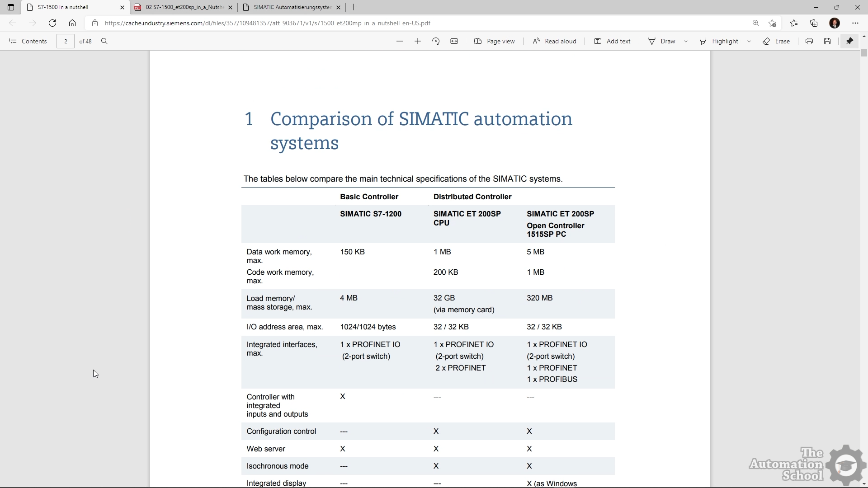Zoom in on the PDF
Image resolution: width=868 pixels, height=488 pixels.
click(x=418, y=41)
